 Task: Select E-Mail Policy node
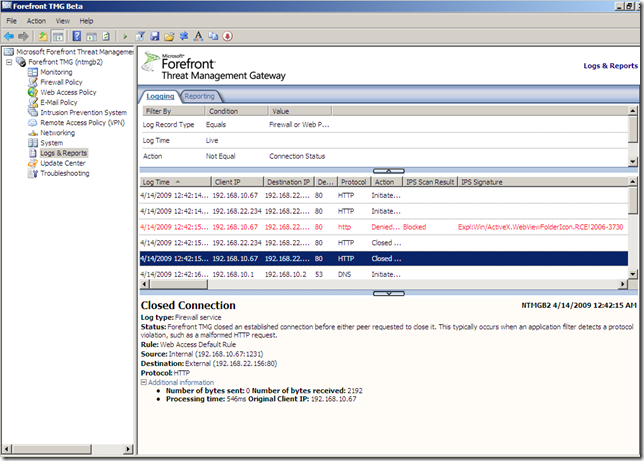pyautogui.click(x=58, y=102)
